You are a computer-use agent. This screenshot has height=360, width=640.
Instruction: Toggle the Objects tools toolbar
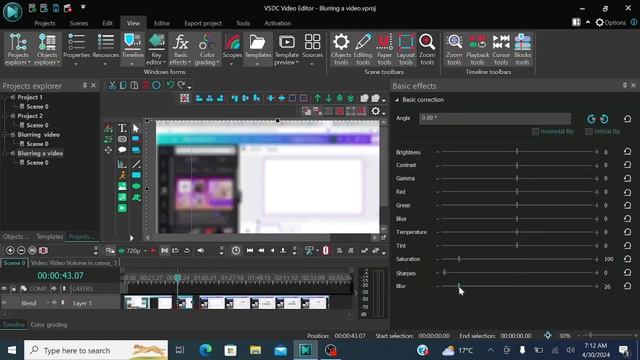tap(341, 49)
